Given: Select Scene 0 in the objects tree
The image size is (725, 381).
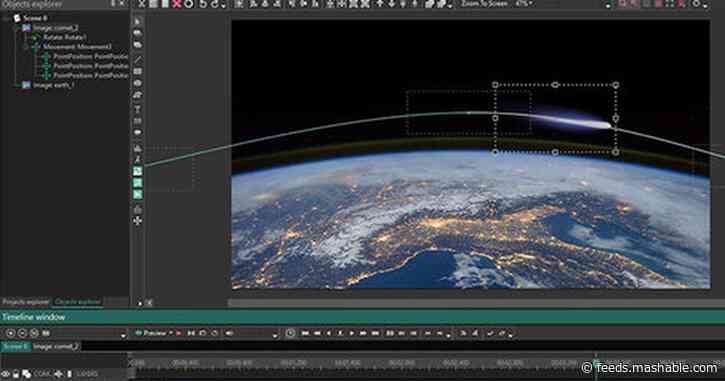Looking at the screenshot, I should (x=35, y=18).
